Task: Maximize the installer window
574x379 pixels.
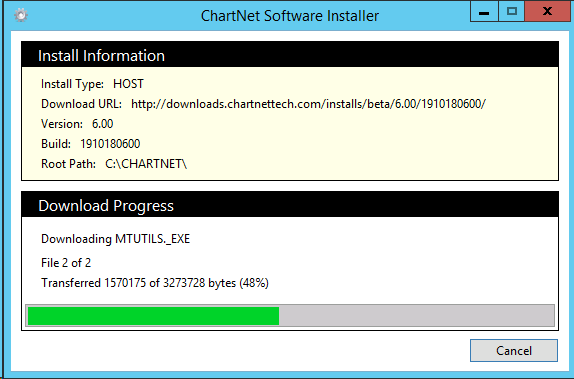Action: pos(511,11)
